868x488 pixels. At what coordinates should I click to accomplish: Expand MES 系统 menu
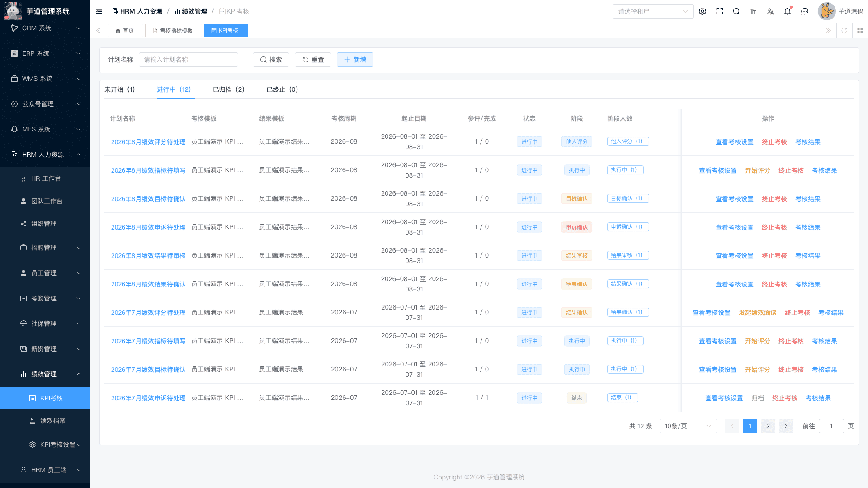45,129
